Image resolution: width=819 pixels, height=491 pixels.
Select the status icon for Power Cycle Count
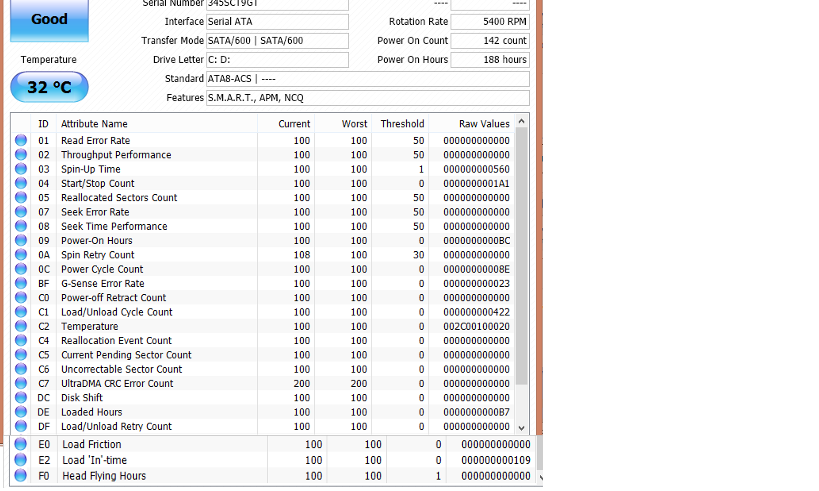[x=21, y=268]
